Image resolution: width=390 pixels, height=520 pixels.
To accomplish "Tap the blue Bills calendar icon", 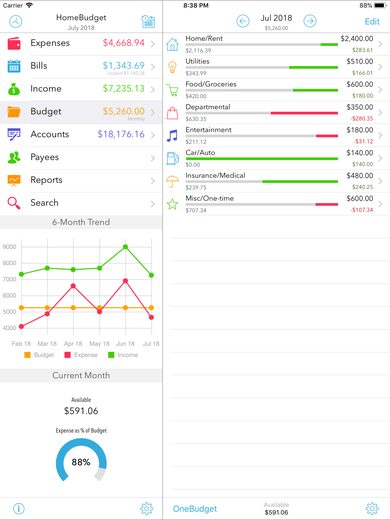I will coord(14,66).
